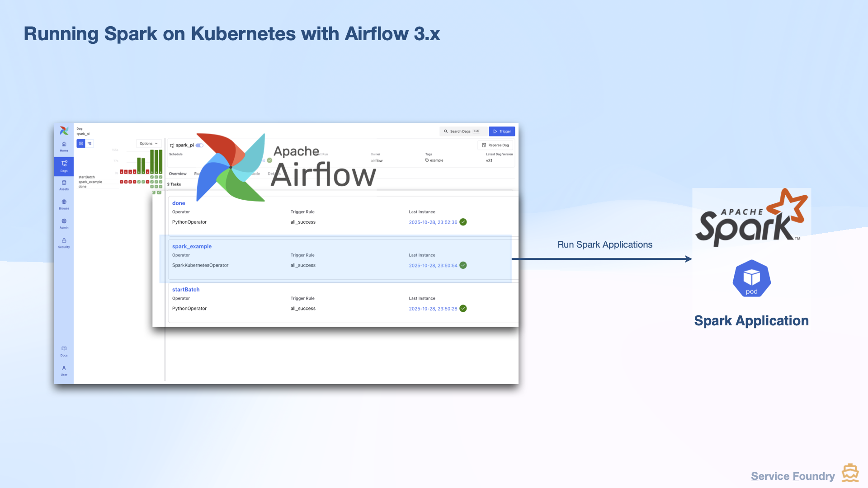
Task: Click the Trigger button
Action: click(x=501, y=131)
